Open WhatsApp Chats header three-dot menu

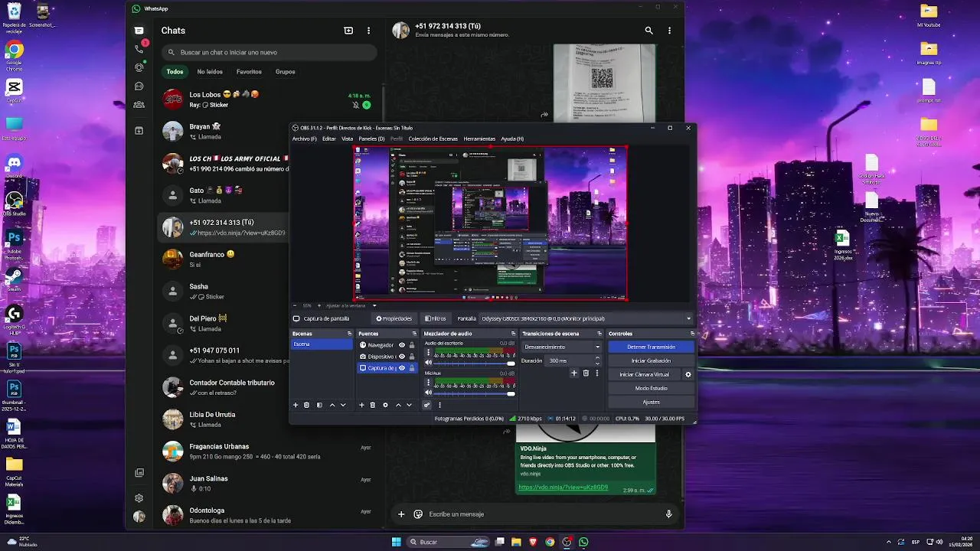368,31
